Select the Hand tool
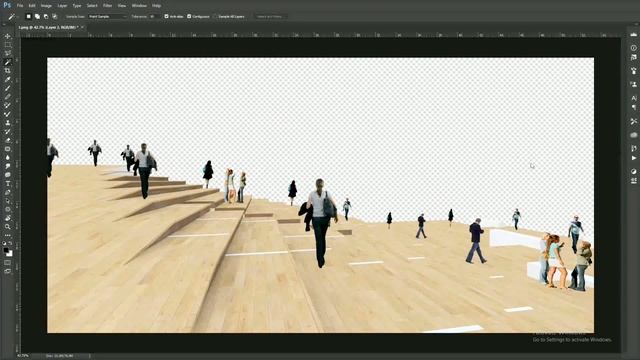 coord(7,218)
